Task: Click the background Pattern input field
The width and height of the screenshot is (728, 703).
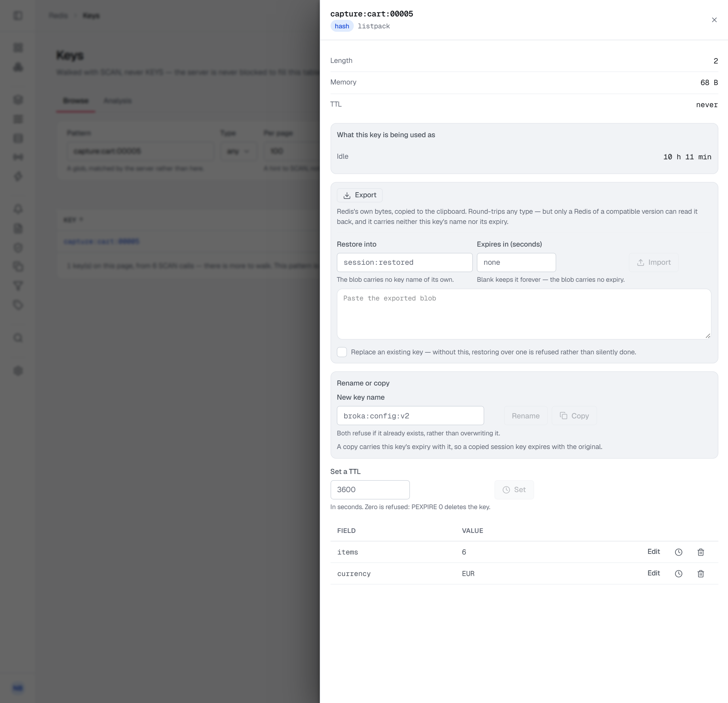Action: click(x=140, y=152)
